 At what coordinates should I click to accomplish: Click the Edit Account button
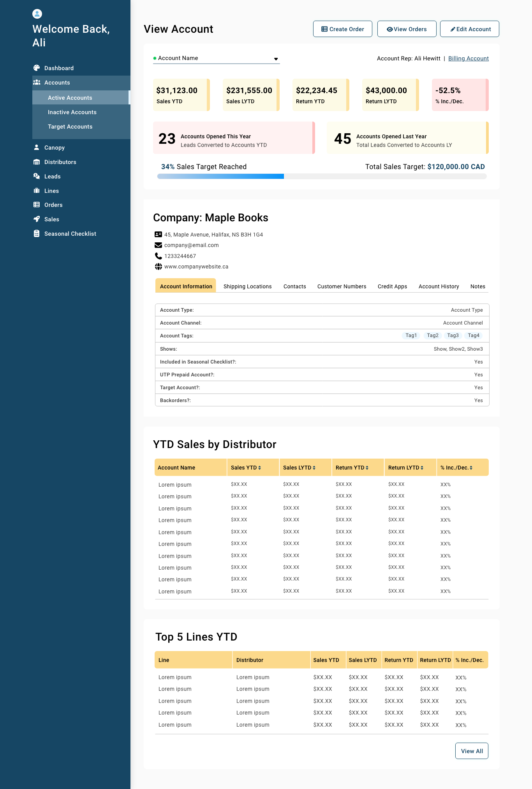pyautogui.click(x=470, y=29)
